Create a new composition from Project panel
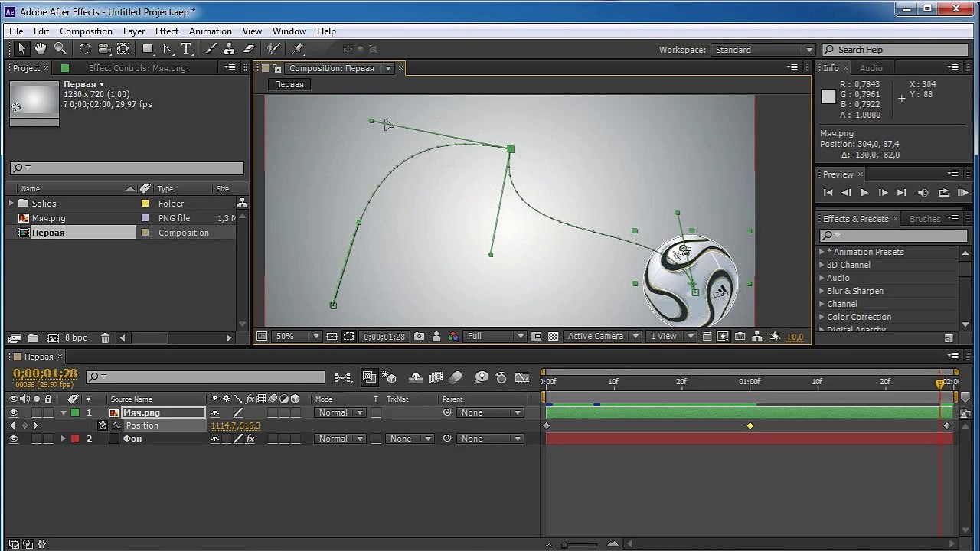Image resolution: width=980 pixels, height=551 pixels. pyautogui.click(x=52, y=337)
